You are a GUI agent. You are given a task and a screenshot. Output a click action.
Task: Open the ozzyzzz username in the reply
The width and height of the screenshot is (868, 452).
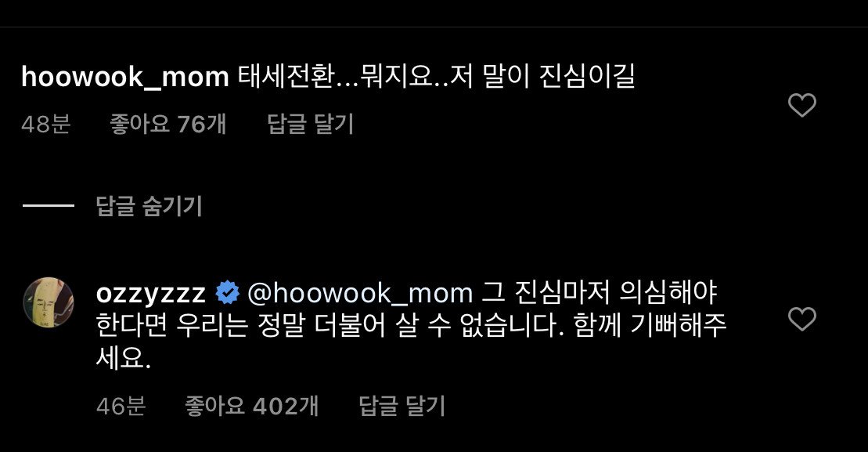(x=150, y=293)
